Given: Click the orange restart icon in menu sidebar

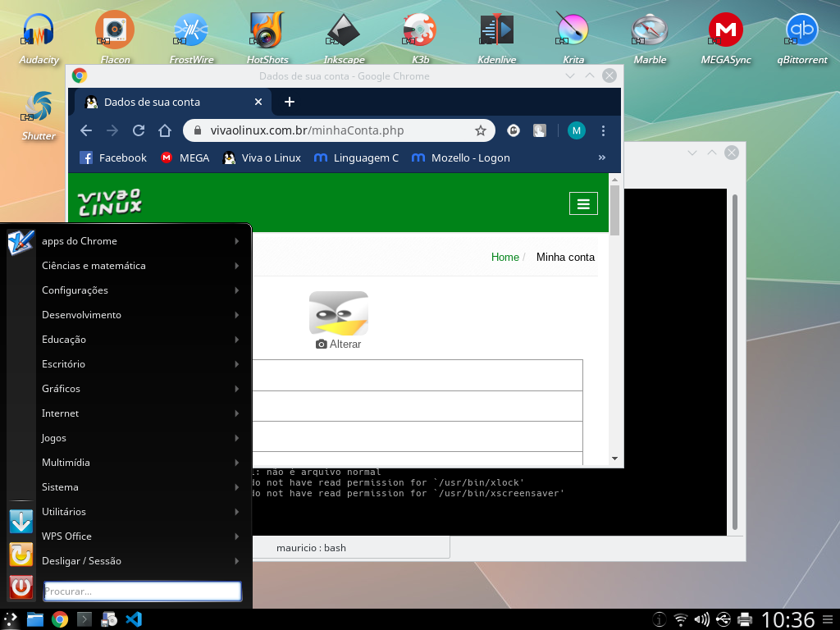Looking at the screenshot, I should pos(21,555).
